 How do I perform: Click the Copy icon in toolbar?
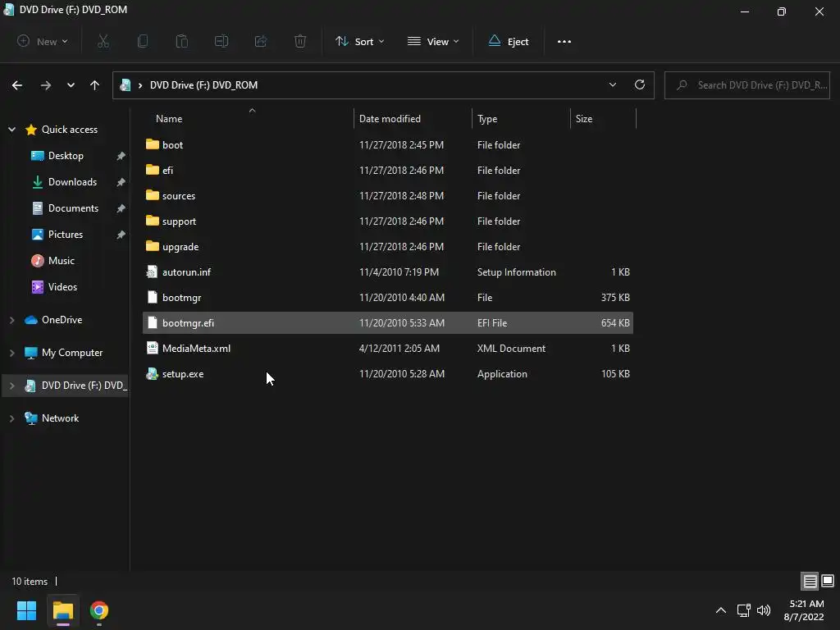143,41
